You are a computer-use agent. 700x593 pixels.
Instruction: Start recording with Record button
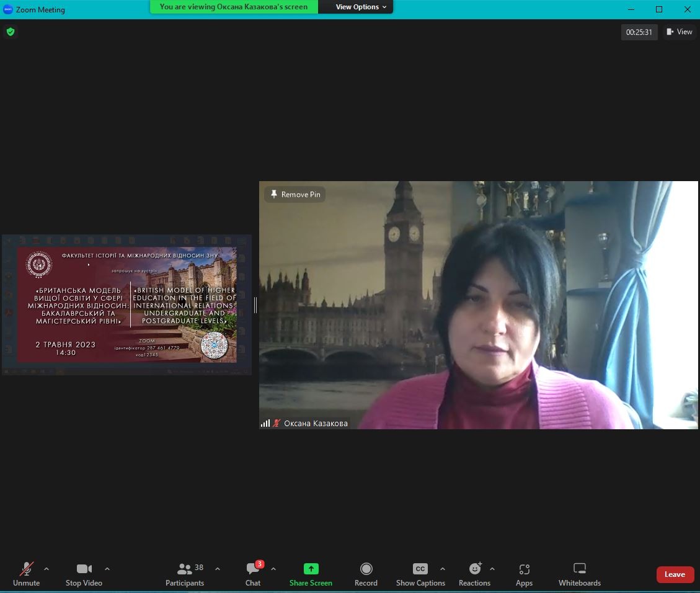click(366, 574)
